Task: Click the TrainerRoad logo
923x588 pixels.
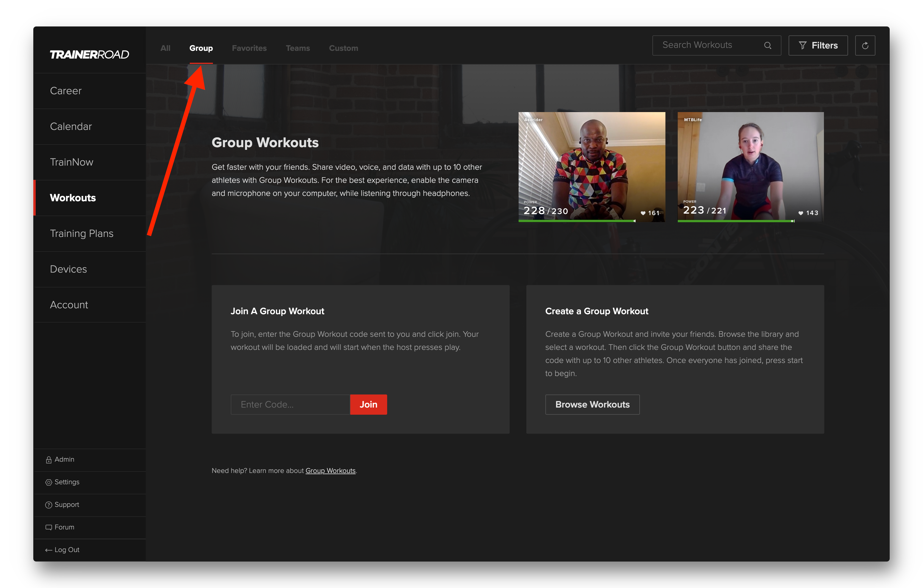Action: pyautogui.click(x=89, y=54)
